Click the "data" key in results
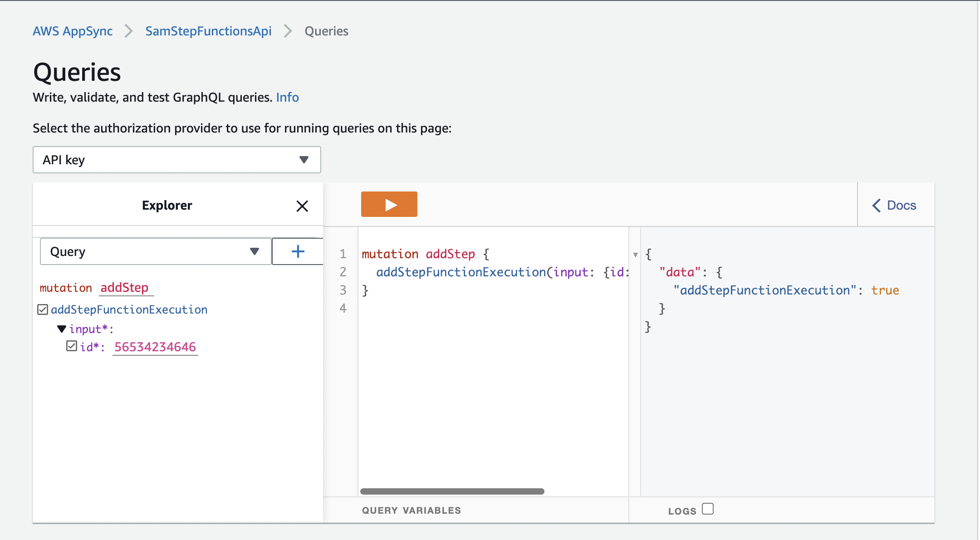980x540 pixels. point(680,272)
